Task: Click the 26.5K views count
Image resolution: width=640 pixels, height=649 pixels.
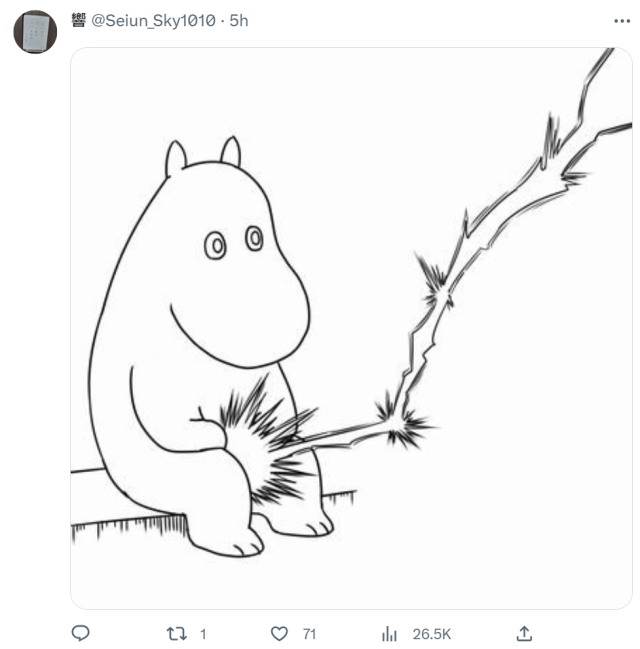Action: 432,634
